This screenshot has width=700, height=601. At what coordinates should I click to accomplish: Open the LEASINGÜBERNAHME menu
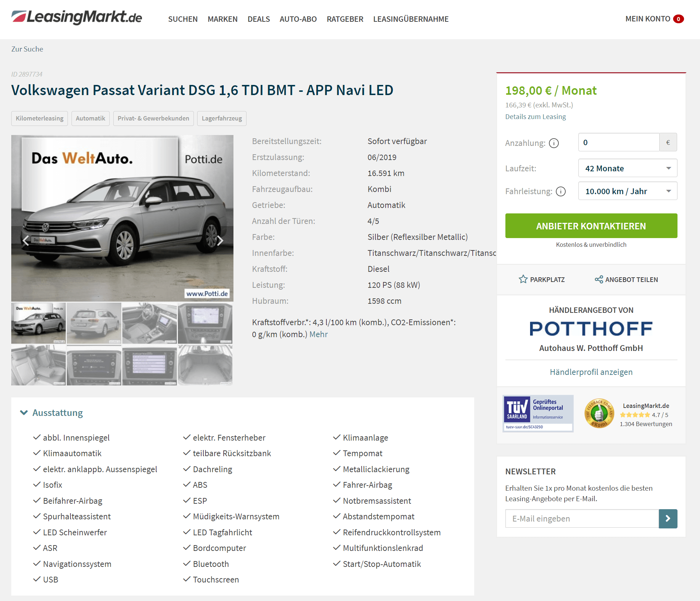point(411,19)
